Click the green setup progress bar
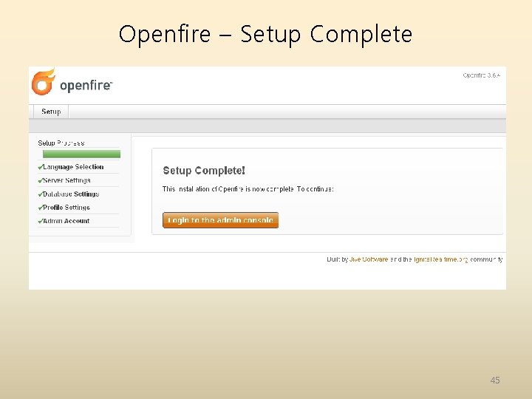 pos(81,154)
